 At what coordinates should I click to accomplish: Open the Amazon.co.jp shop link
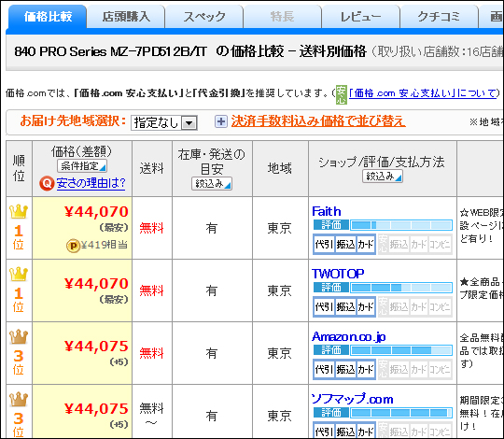(x=349, y=336)
